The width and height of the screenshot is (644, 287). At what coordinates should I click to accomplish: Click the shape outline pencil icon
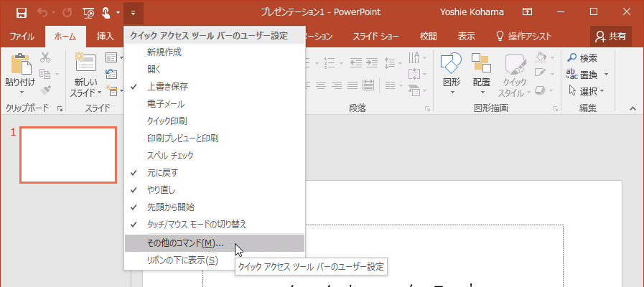click(x=541, y=73)
